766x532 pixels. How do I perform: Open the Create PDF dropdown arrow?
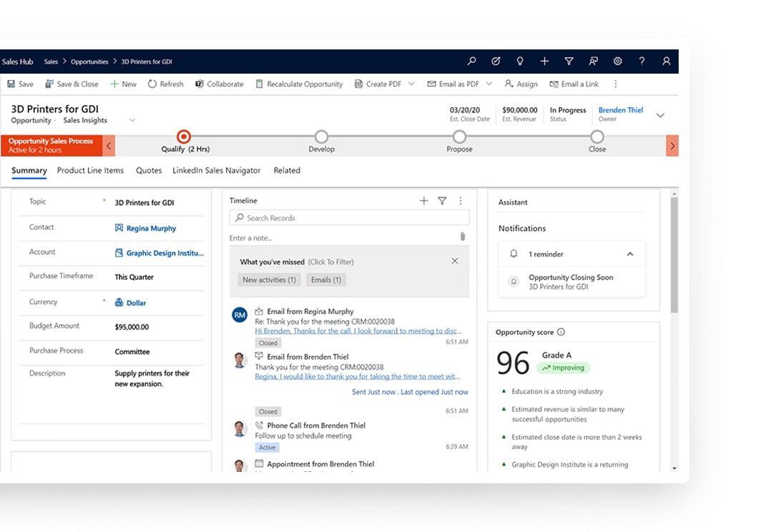411,84
